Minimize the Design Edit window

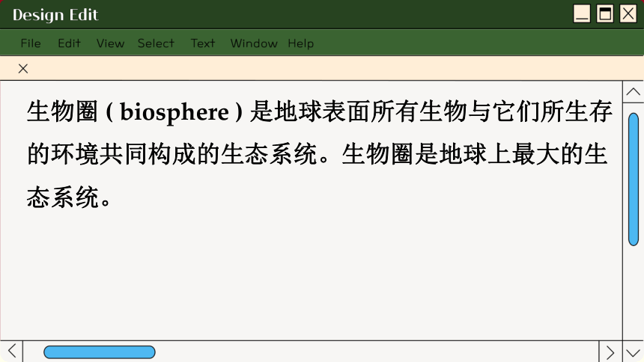tap(582, 14)
